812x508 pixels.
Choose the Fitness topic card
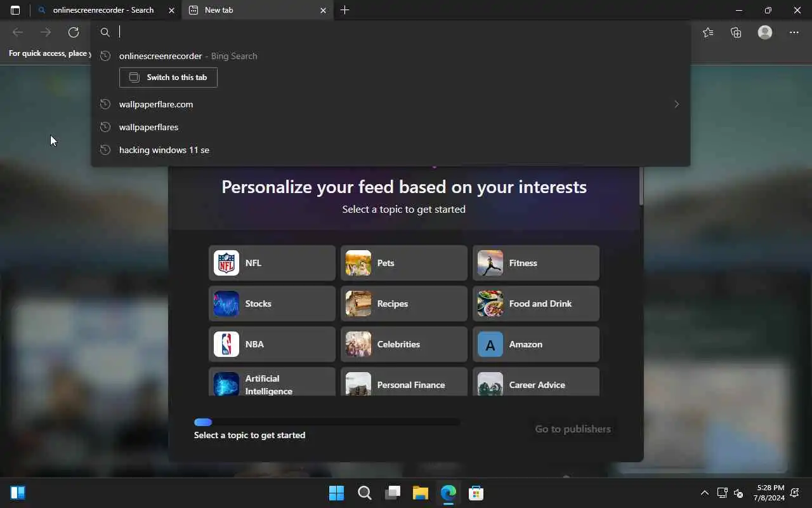[536, 263]
